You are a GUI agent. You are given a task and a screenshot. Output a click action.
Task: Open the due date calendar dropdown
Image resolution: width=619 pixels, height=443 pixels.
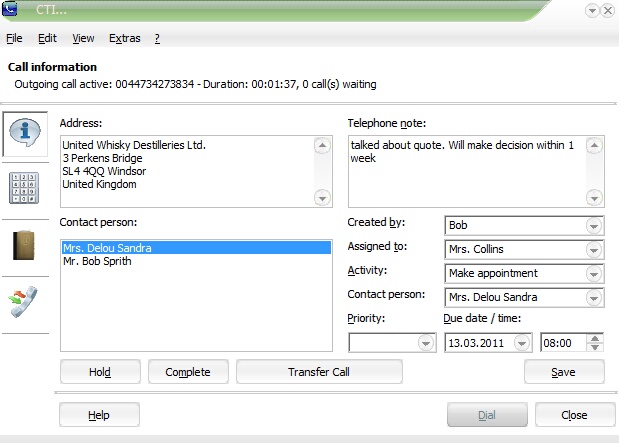pyautogui.click(x=522, y=343)
